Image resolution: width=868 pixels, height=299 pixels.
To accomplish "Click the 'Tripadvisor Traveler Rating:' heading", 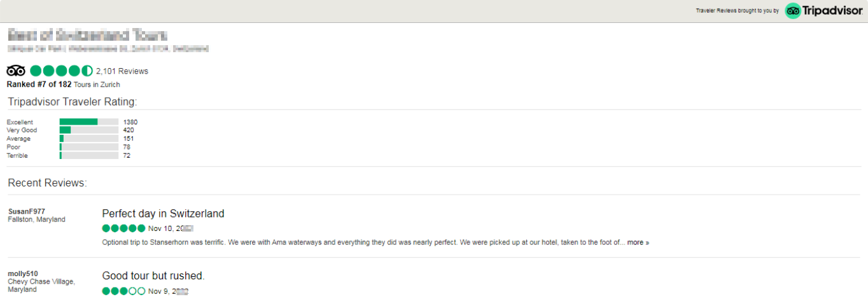I will tap(73, 102).
